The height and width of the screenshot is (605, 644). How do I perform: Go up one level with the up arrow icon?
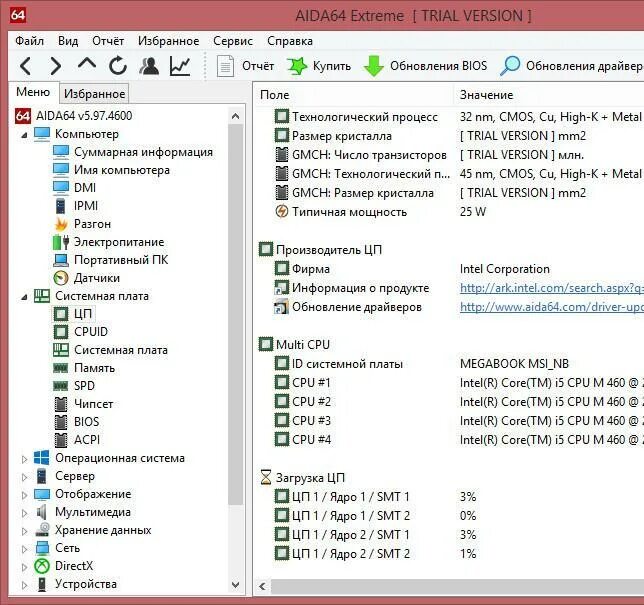tap(87, 64)
